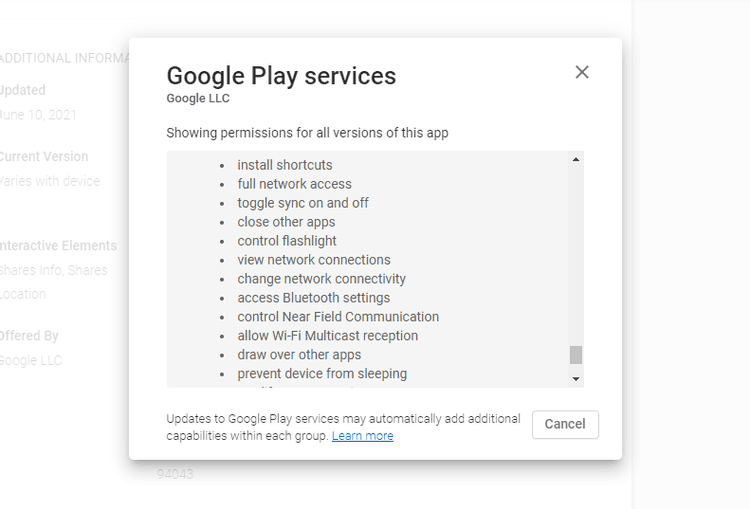Viewport: 750px width, 509px height.
Task: Close the Google Play services permissions dialog
Action: pyautogui.click(x=582, y=72)
